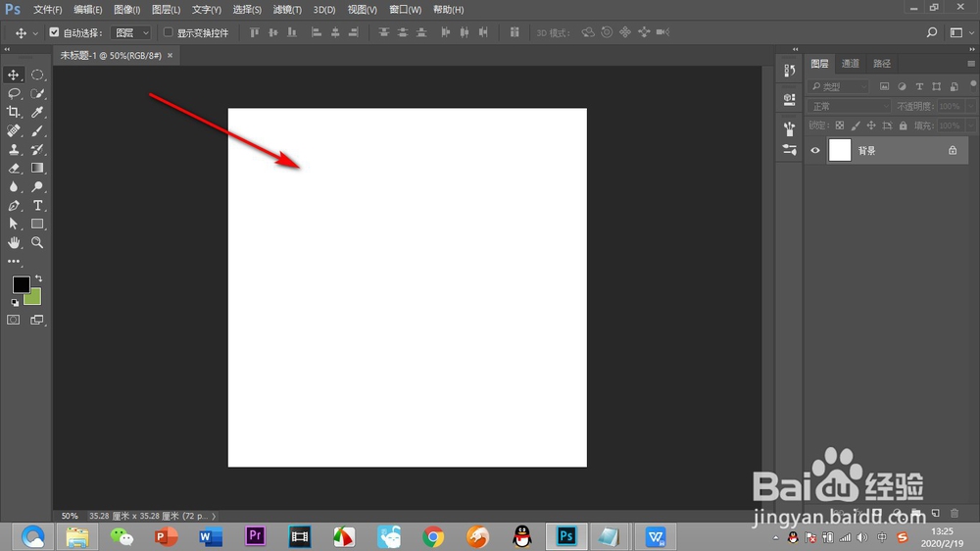Viewport: 980px width, 551px height.
Task: Select the Eraser tool
Action: (x=13, y=169)
